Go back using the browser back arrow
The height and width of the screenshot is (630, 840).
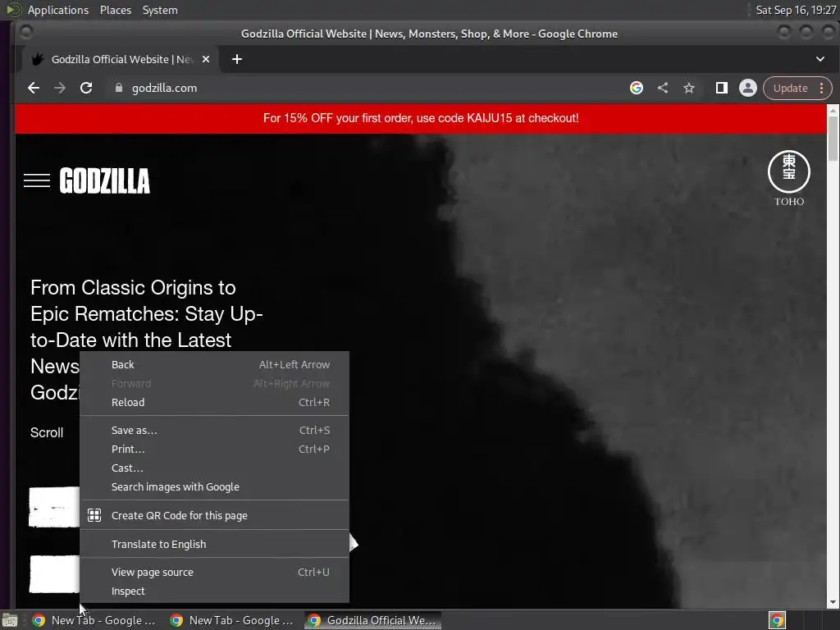[33, 88]
